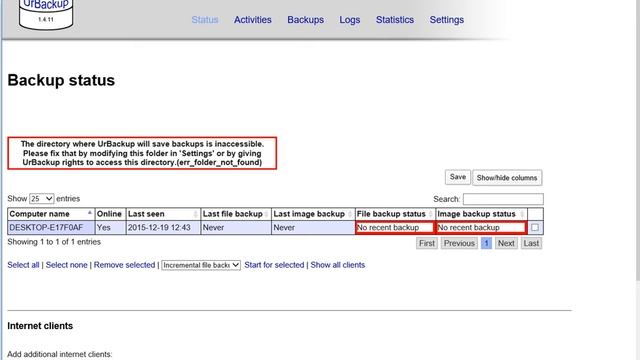Sort by Image backup status column
The image size is (640, 360).
click(481, 214)
